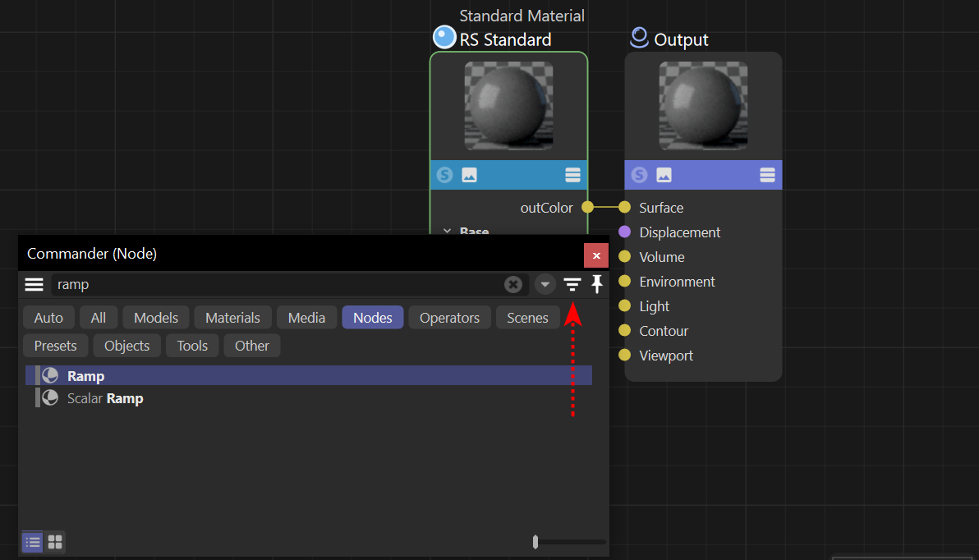Click the RS Standard solo S icon
Viewport: 979px width, 560px height.
click(x=444, y=175)
